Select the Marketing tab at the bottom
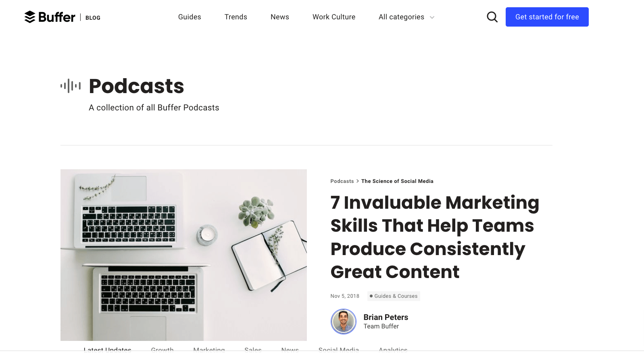The width and height of the screenshot is (644, 353). [x=209, y=349]
